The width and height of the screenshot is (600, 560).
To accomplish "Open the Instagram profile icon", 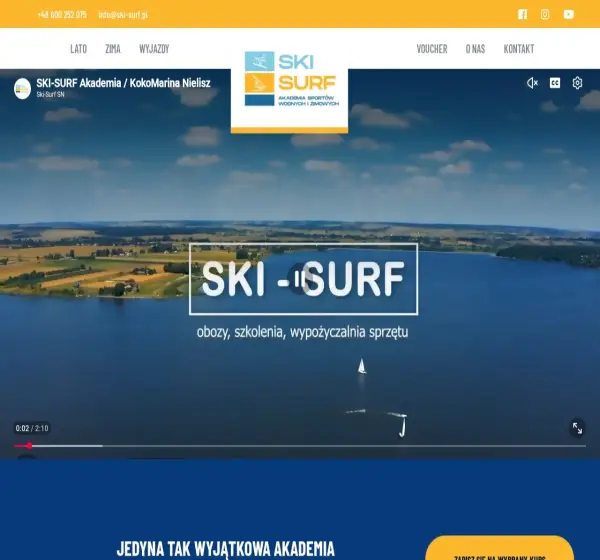I will (545, 15).
